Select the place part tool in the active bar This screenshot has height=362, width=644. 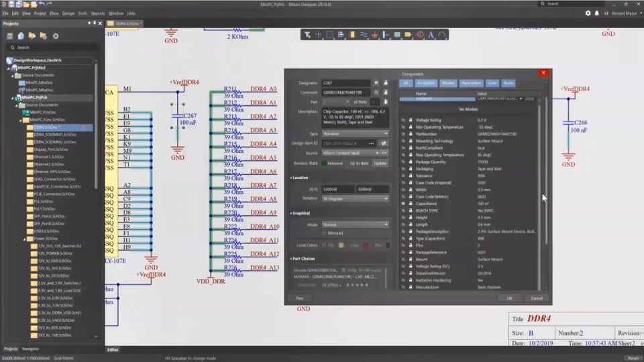tap(352, 35)
